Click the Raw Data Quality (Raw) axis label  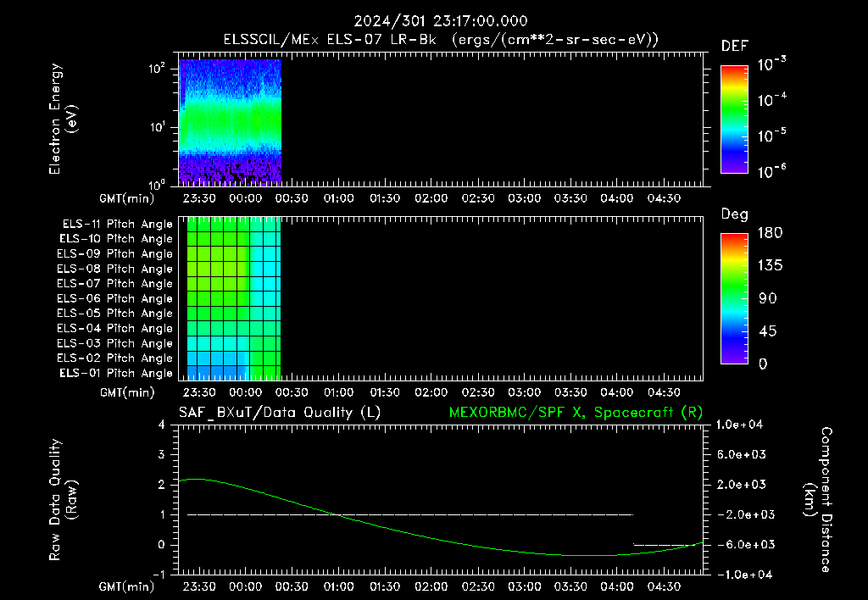click(63, 500)
